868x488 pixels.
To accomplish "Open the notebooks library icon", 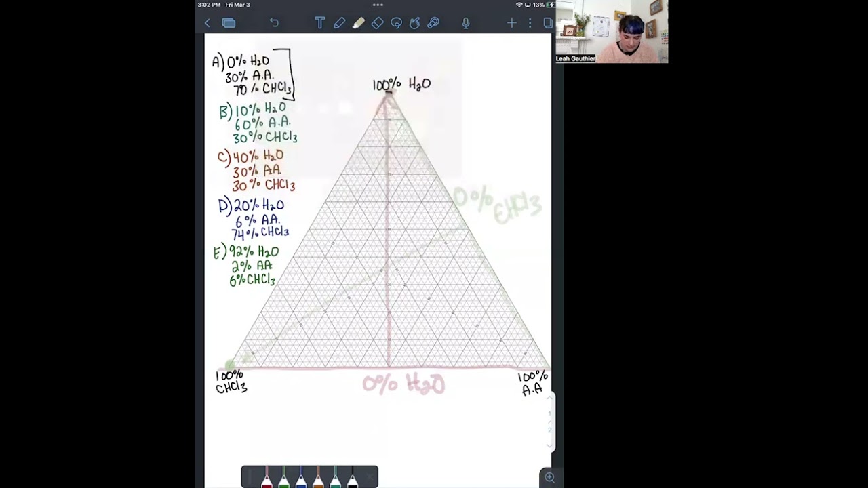I will coord(229,23).
